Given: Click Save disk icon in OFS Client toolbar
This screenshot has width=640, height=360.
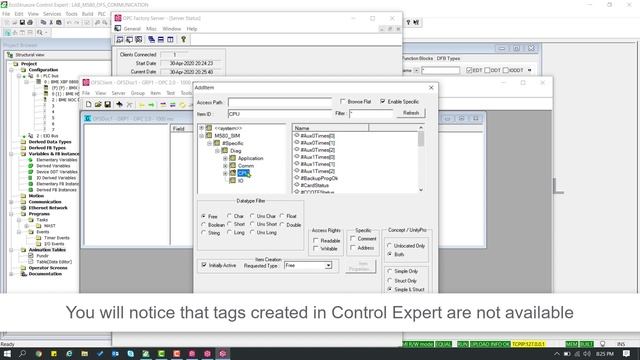Looking at the screenshot, I should point(107,105).
